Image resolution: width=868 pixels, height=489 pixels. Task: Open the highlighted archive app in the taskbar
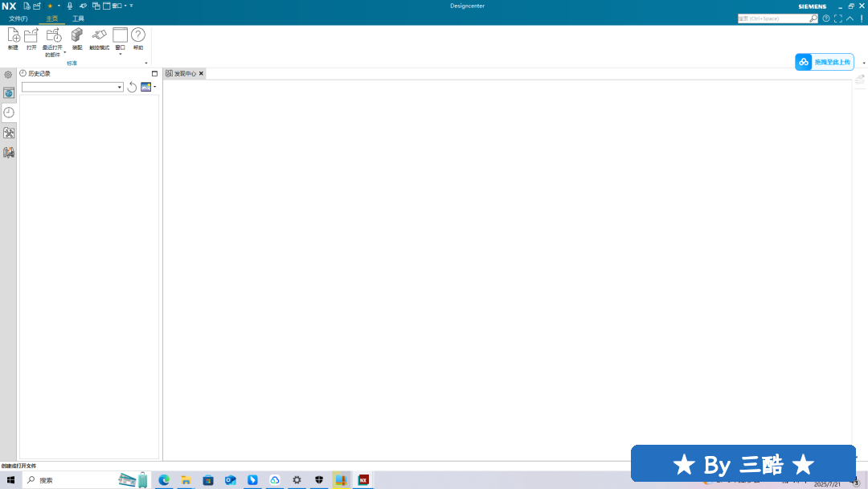[x=341, y=480]
